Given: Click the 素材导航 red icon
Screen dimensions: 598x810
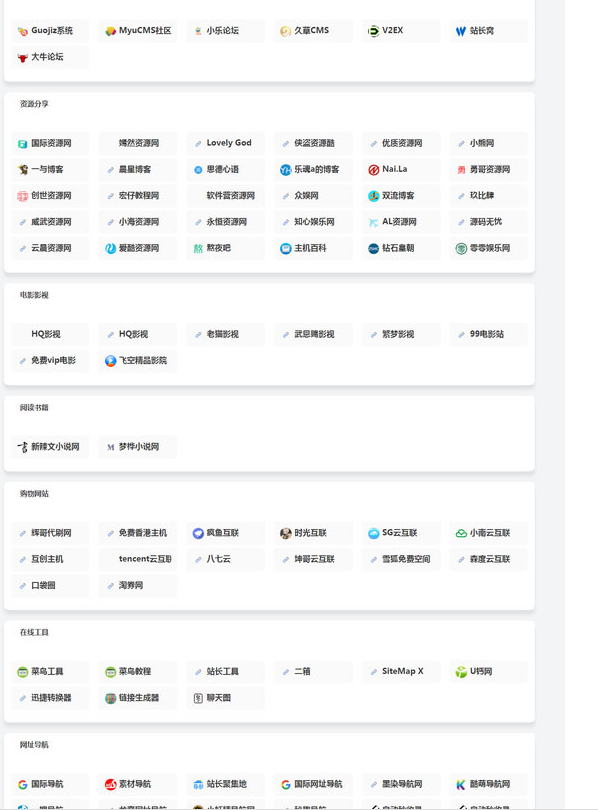Looking at the screenshot, I should (x=111, y=785).
